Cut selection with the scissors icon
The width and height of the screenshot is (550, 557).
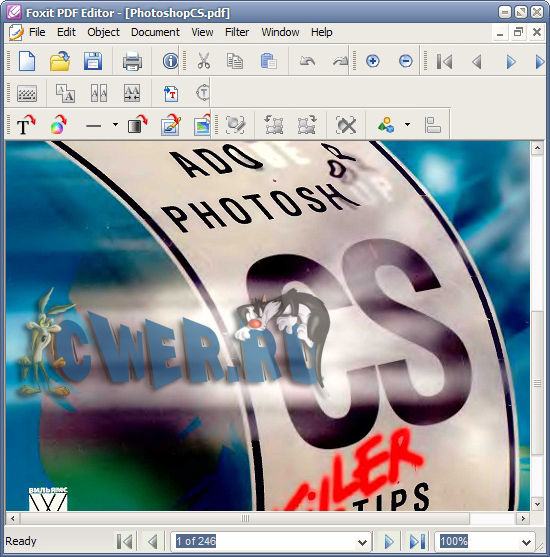click(204, 61)
